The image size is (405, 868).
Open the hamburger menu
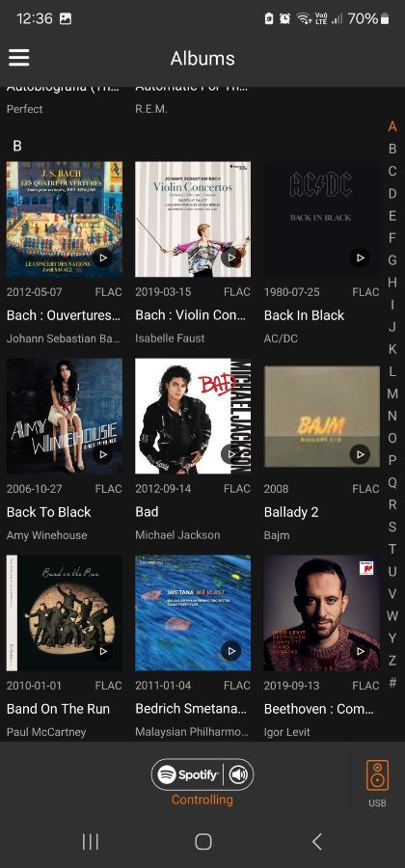19,58
